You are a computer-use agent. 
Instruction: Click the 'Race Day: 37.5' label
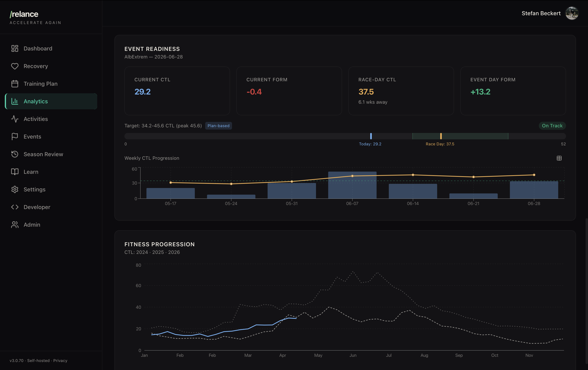[x=440, y=144]
